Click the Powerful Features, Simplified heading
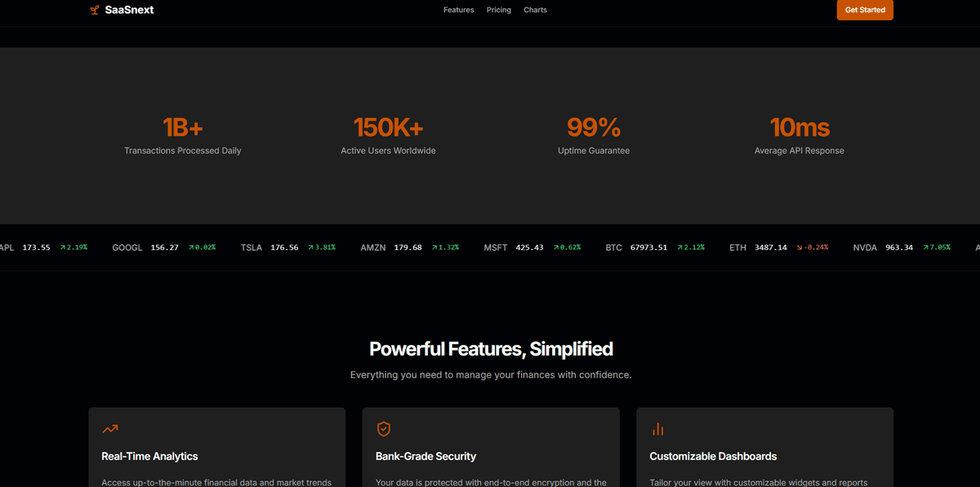This screenshot has height=487, width=980. 491,349
